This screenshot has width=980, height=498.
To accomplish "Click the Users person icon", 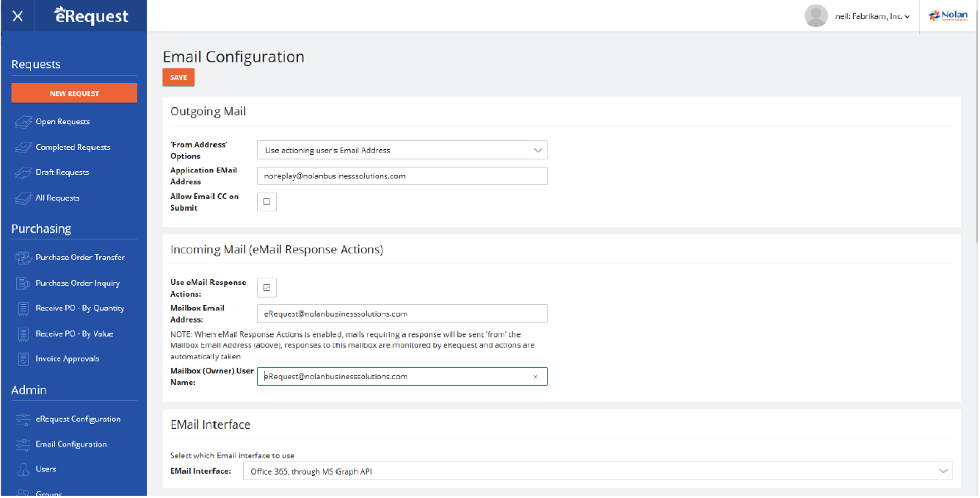I will click(23, 469).
